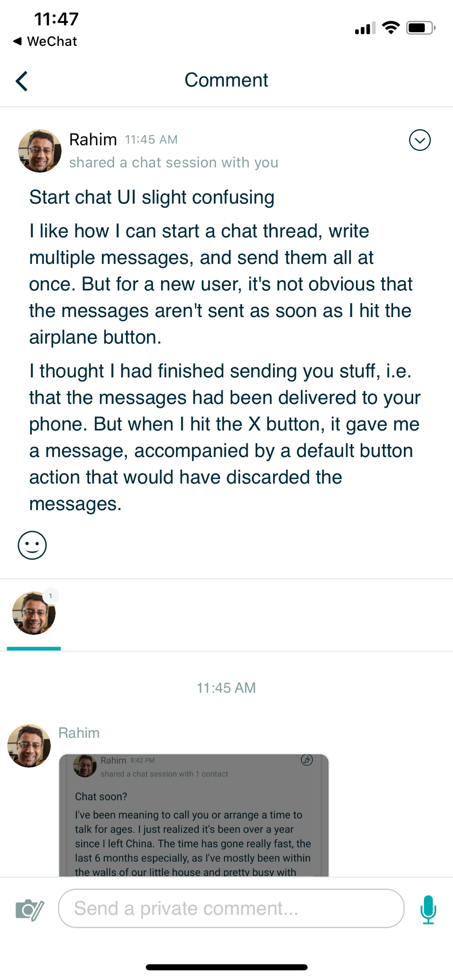Open Rahim's avatar in comment header
Image resolution: width=453 pixels, height=980 pixels.
click(40, 151)
